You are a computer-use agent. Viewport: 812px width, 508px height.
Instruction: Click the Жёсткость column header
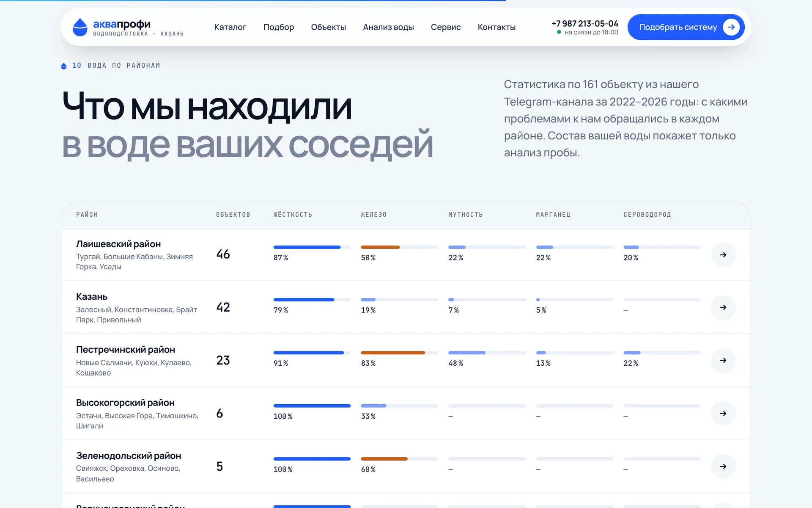[x=293, y=215]
